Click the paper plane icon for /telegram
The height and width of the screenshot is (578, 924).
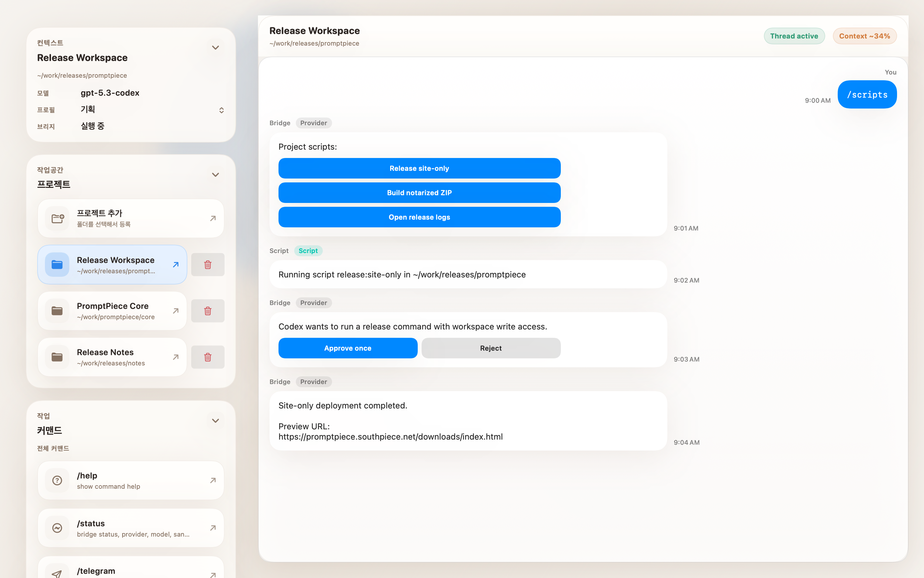(57, 574)
